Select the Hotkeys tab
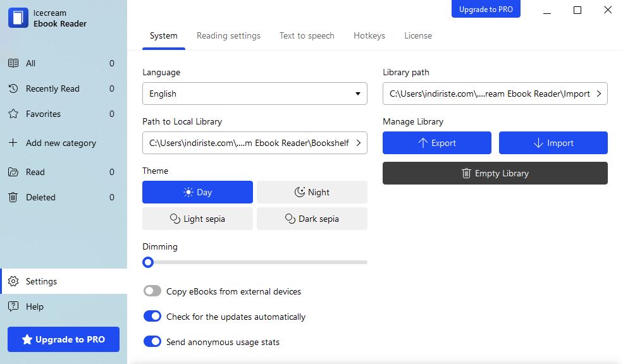623x364 pixels. pyautogui.click(x=369, y=36)
